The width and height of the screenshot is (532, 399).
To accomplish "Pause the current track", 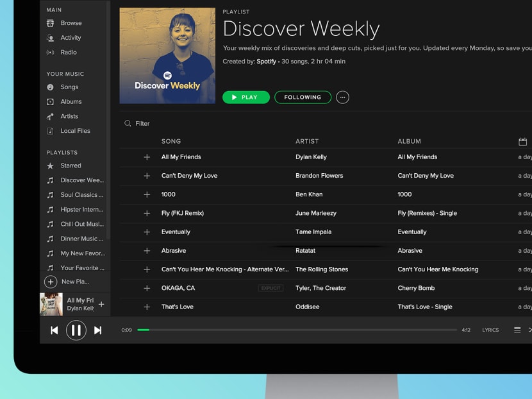I will (76, 330).
